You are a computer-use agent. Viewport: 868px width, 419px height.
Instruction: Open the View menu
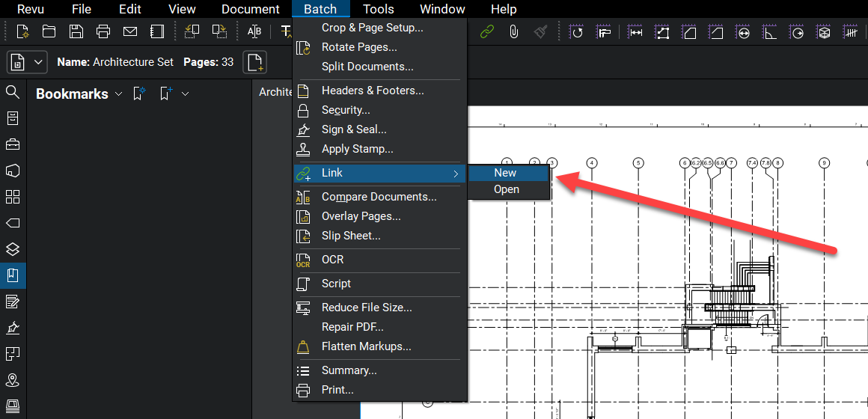click(x=182, y=9)
